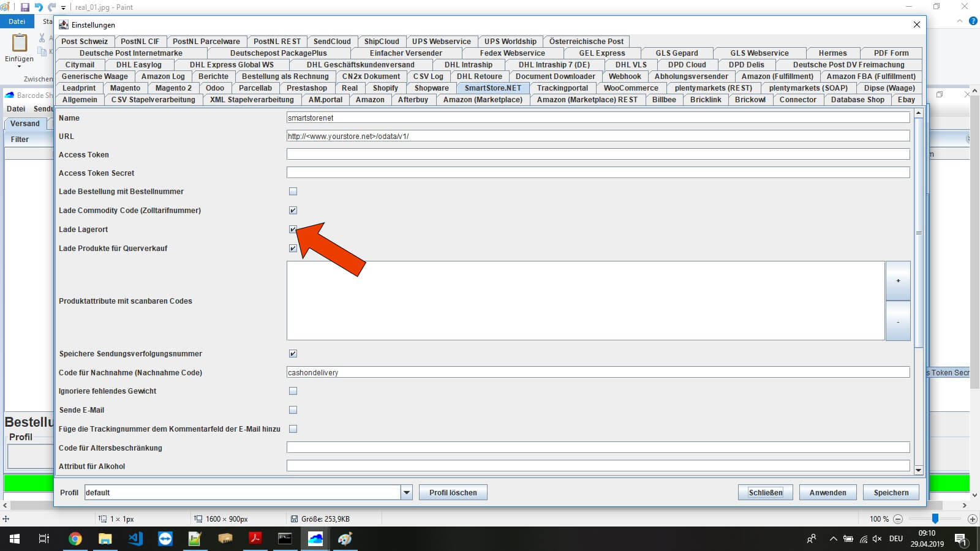Open File Explorer from the taskbar

[105, 539]
